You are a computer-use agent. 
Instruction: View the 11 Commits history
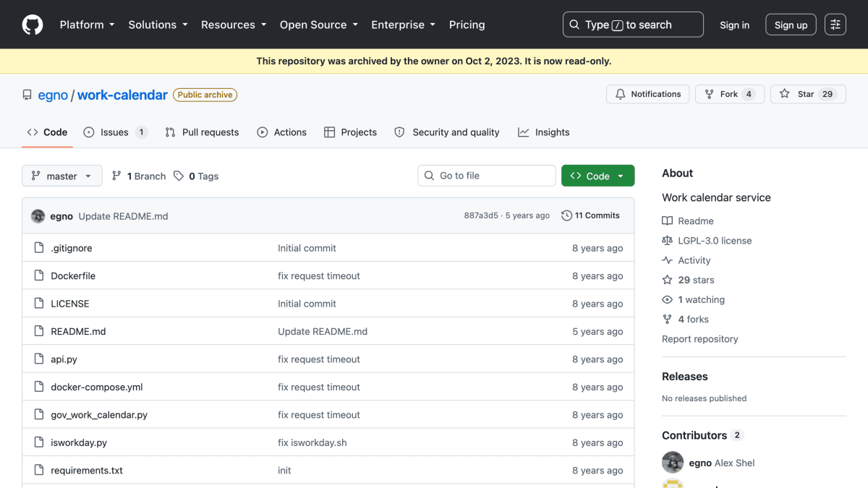pos(591,215)
